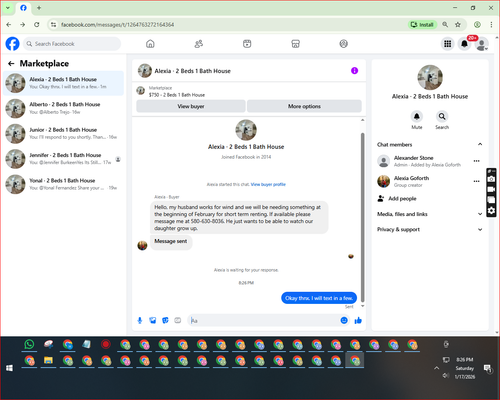Open the Groups icon in top navigation

pos(344,44)
